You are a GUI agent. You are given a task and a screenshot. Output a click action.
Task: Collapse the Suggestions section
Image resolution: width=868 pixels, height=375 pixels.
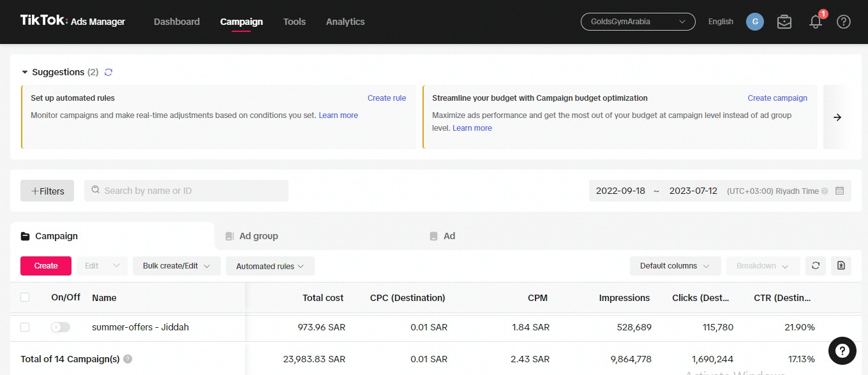(x=25, y=72)
